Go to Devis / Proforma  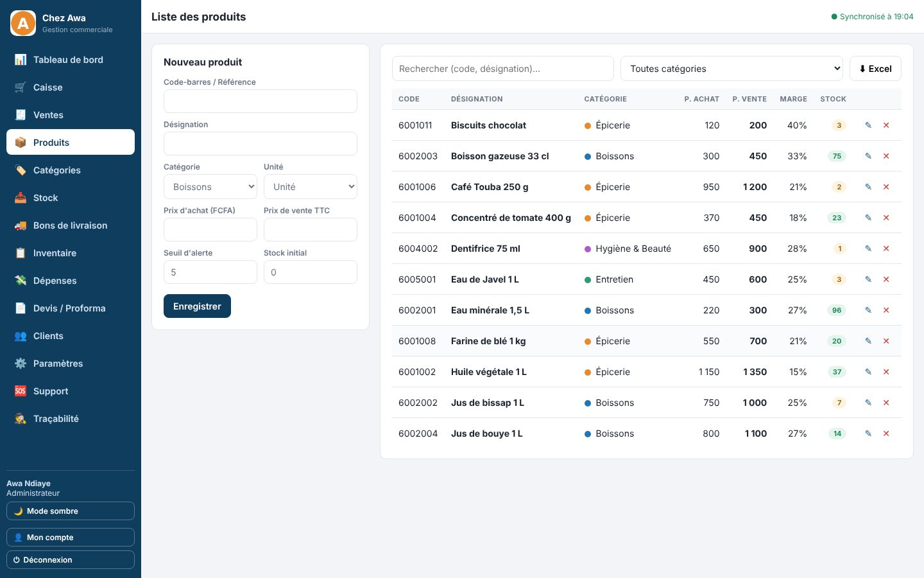coord(71,308)
